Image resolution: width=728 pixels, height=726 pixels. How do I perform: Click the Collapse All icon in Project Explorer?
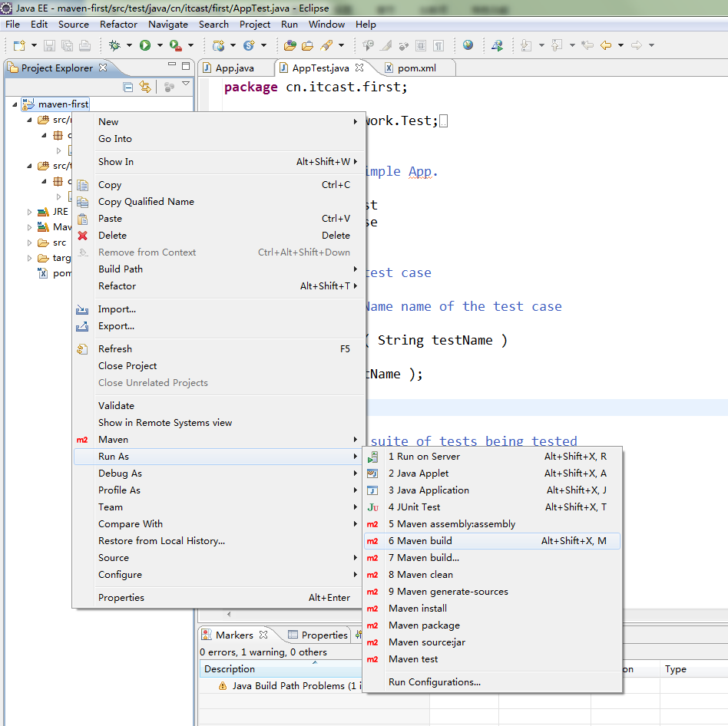tap(128, 87)
